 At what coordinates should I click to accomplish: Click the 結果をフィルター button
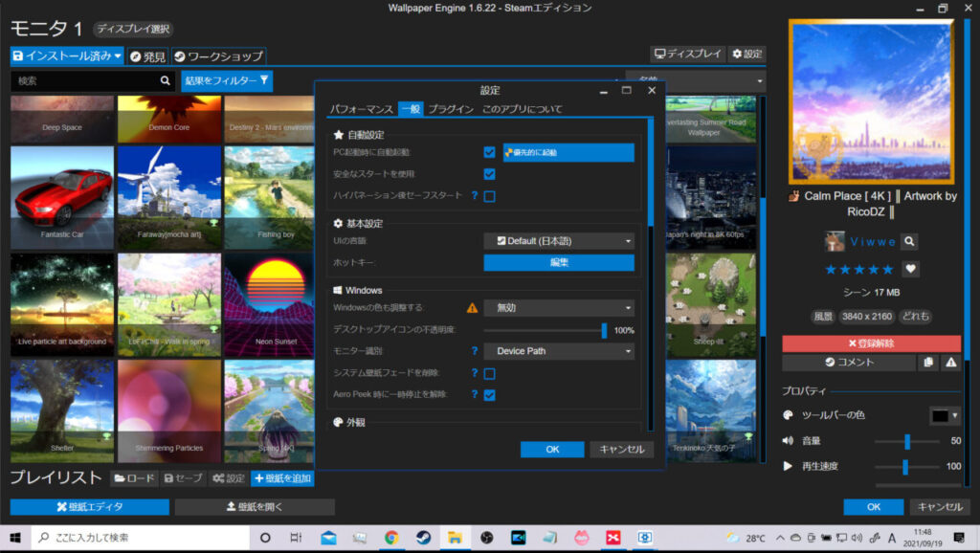227,80
